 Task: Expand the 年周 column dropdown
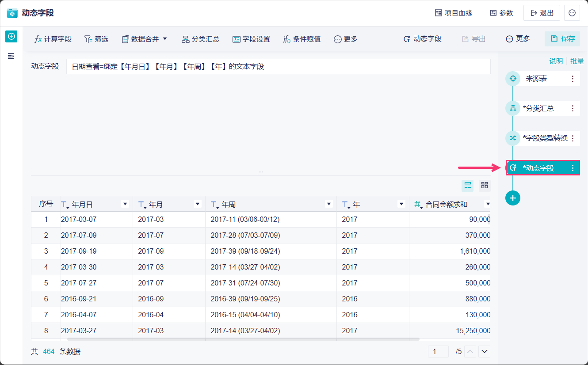[x=329, y=204]
